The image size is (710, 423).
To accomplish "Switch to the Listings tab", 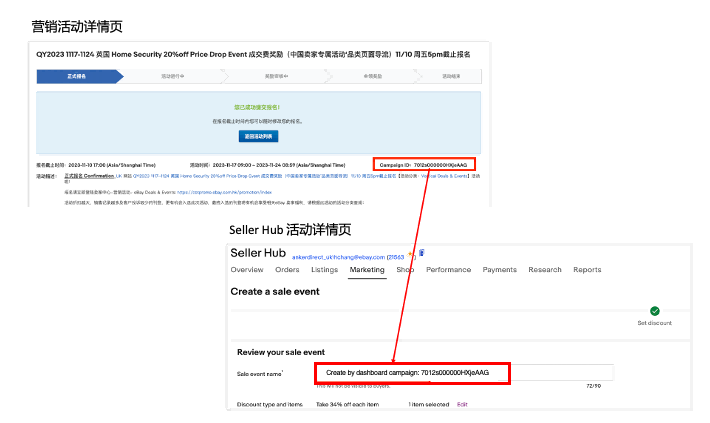I will (324, 269).
